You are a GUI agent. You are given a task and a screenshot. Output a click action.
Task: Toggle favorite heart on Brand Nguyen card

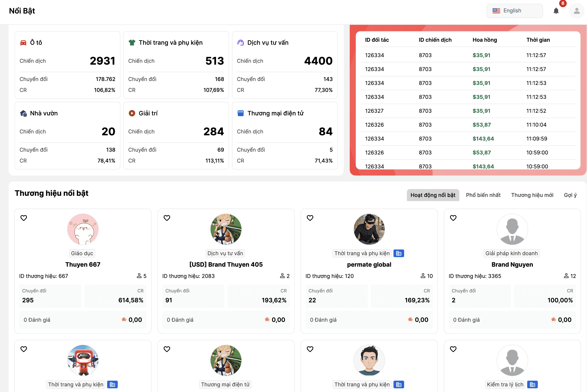(453, 218)
